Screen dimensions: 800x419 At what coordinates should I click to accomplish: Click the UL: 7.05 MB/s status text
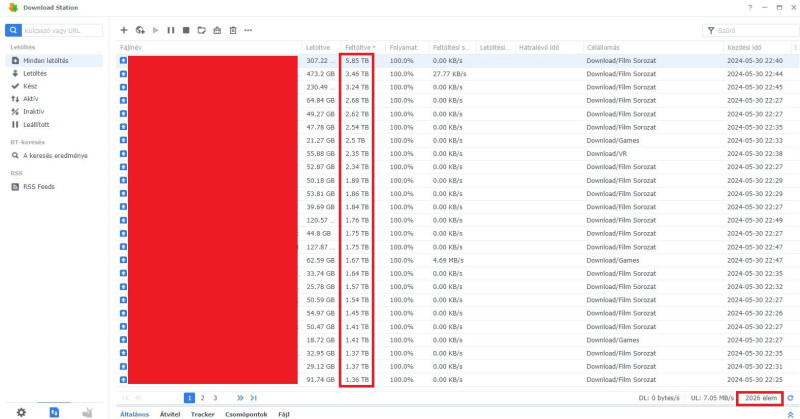712,398
